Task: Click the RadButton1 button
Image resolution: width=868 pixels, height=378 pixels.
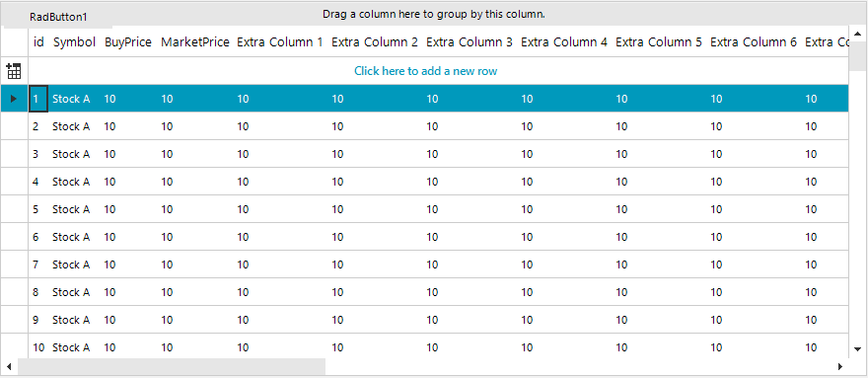Action: click(x=58, y=17)
